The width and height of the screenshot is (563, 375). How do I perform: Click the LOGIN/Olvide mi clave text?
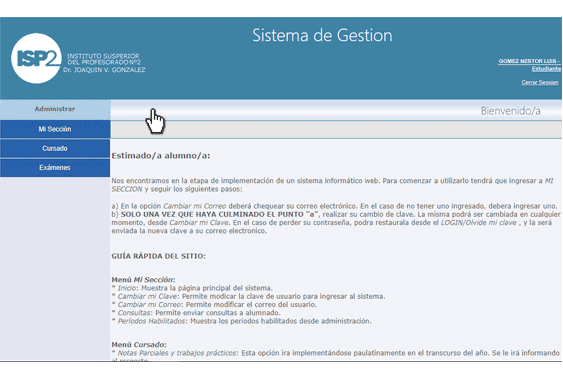click(x=478, y=223)
